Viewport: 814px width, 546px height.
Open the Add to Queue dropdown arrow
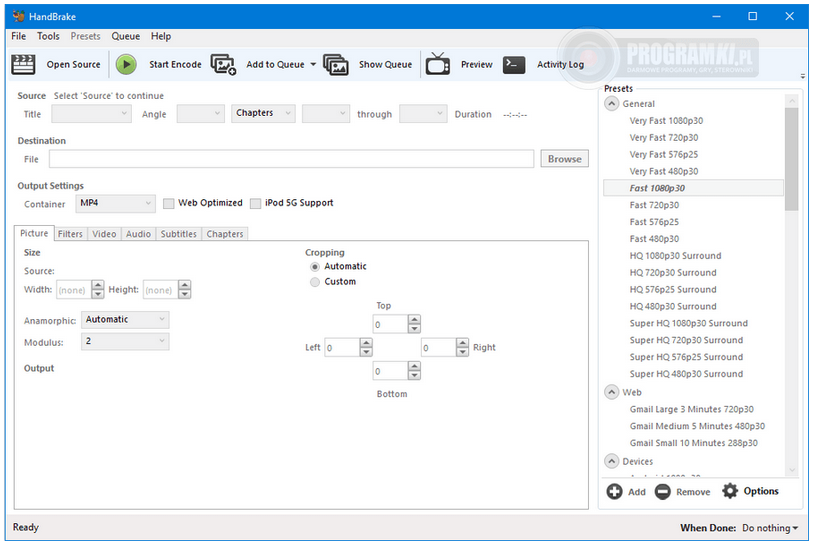tap(313, 64)
